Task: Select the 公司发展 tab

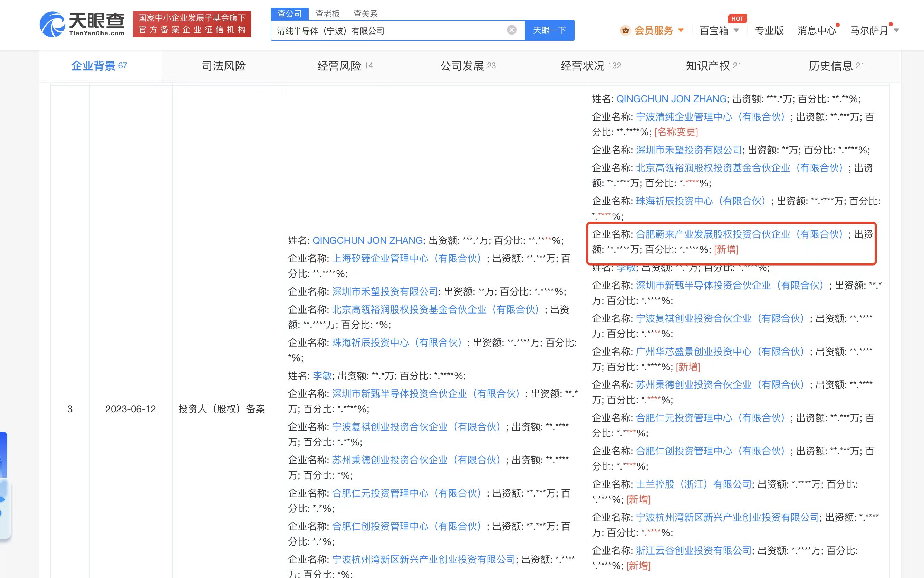Action: tap(468, 66)
